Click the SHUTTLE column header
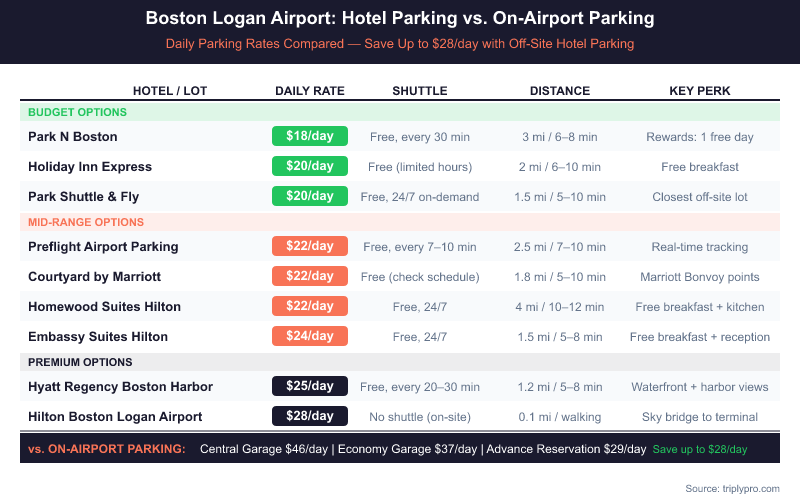The width and height of the screenshot is (800, 500). 420,91
